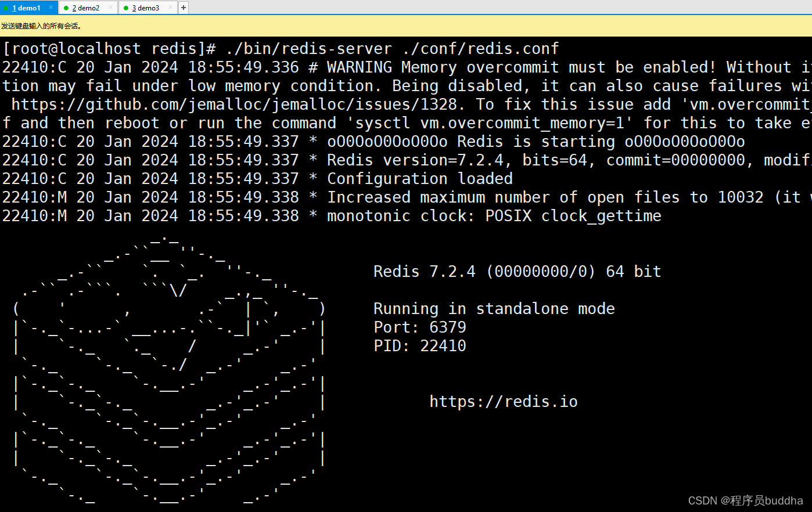
Task: Click the 'Redis 7.2.4 (00000000/0) 64 bit' text
Action: [518, 272]
